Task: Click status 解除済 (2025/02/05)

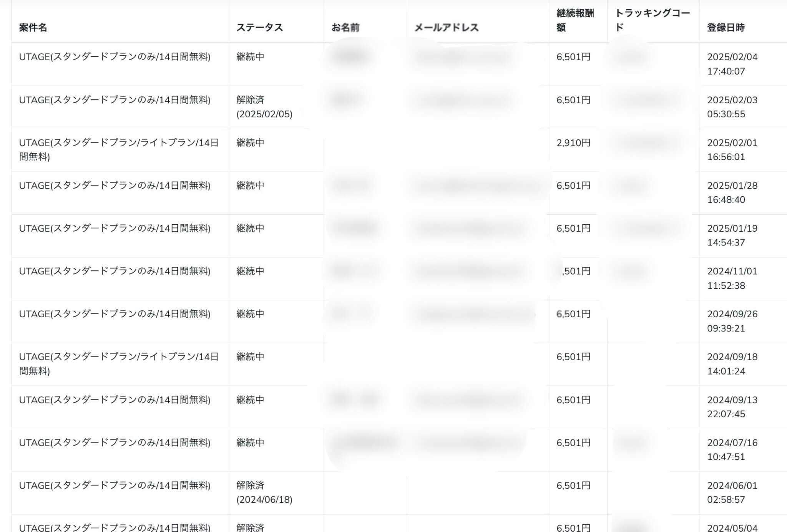Action: point(264,107)
